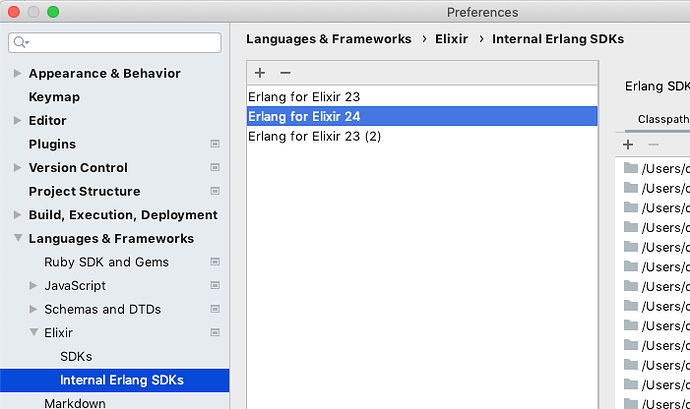Expand the Editor section
The width and height of the screenshot is (690, 409).
[17, 120]
